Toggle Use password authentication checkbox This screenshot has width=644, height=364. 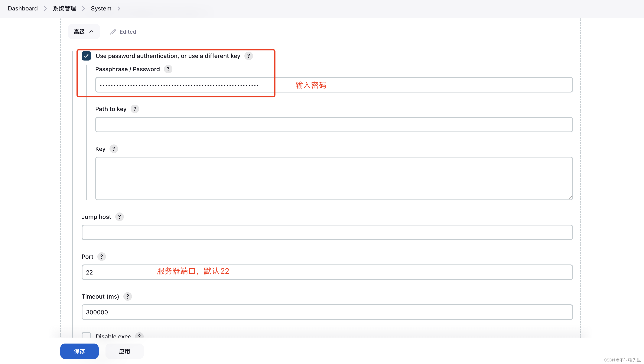coord(86,56)
